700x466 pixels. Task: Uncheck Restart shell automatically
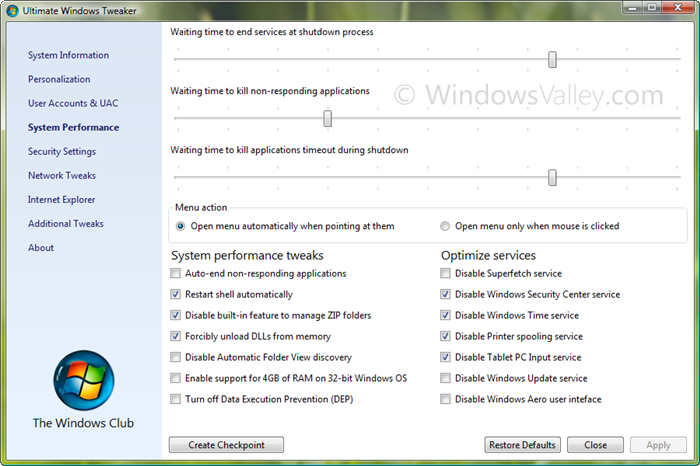[175, 294]
